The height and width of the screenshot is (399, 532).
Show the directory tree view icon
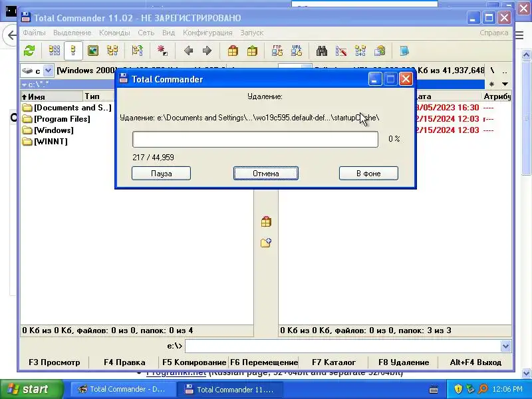(x=112, y=51)
